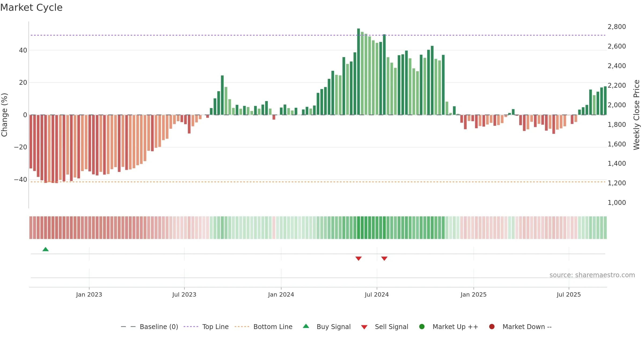Click the second red sell signal after Jul 2024
644x362 pixels.
384,258
